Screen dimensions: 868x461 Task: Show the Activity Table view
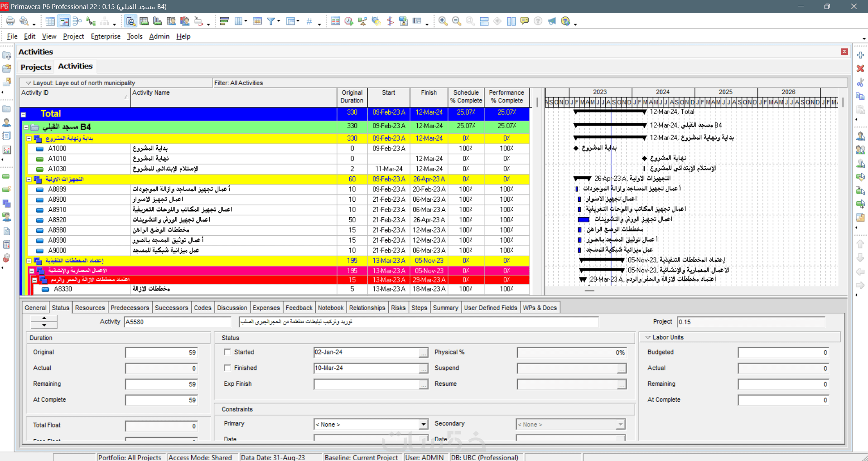(x=50, y=21)
